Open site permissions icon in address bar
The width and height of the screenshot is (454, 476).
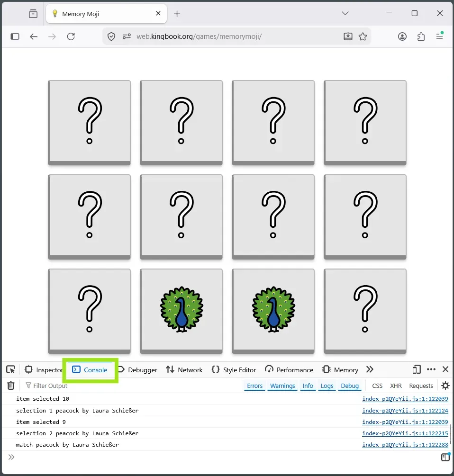[x=127, y=36]
